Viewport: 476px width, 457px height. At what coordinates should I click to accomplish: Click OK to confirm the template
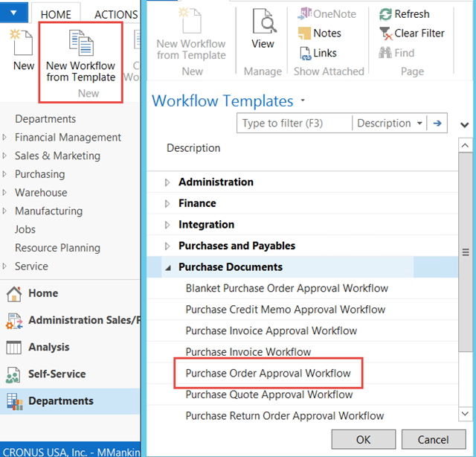click(x=364, y=439)
